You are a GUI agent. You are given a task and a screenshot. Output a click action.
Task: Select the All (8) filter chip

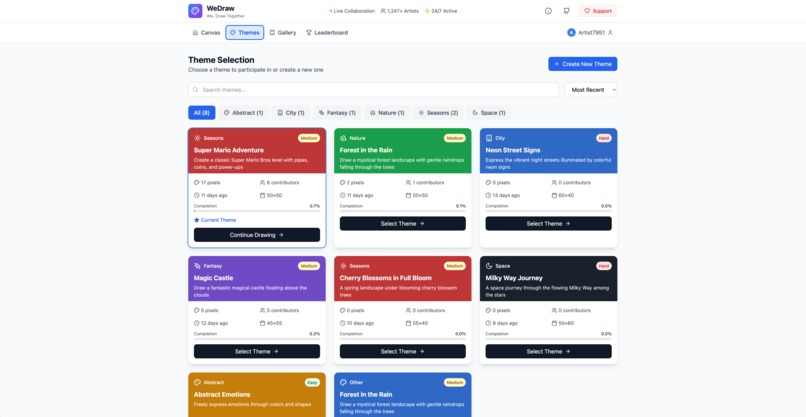pos(202,113)
